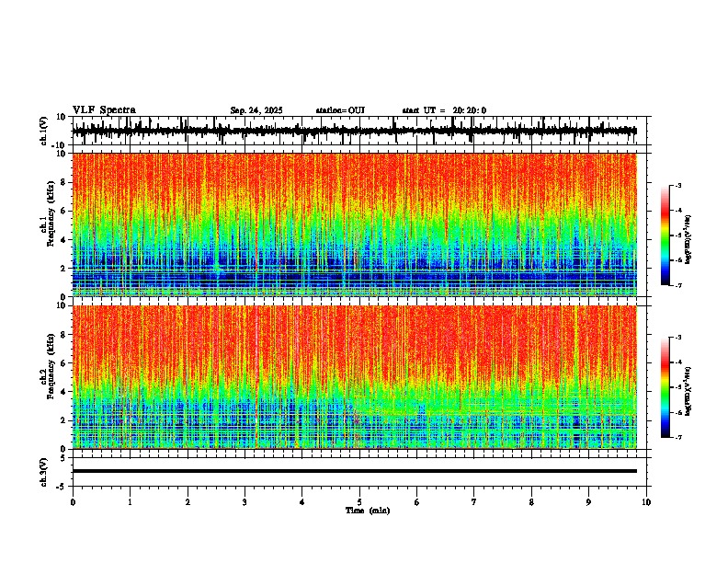This screenshot has height=563, width=728.
Task: Click the "5" tick of the ch.3 voltage axis
Action: (64, 457)
